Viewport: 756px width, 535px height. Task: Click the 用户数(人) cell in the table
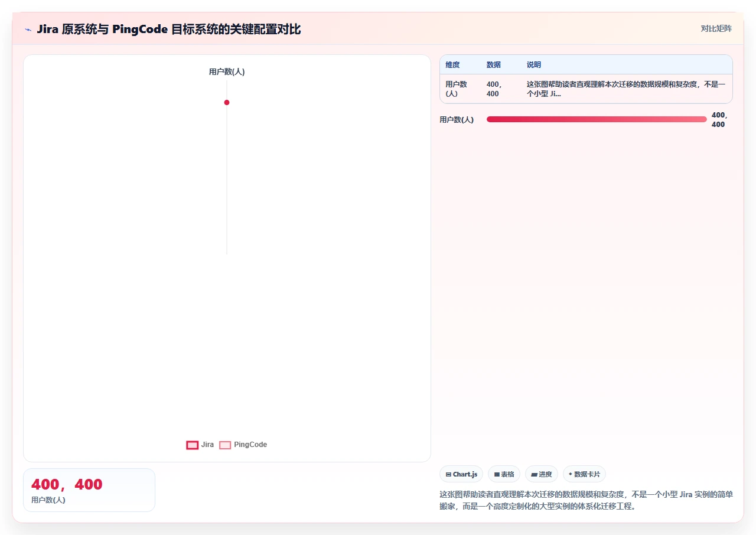pyautogui.click(x=456, y=89)
